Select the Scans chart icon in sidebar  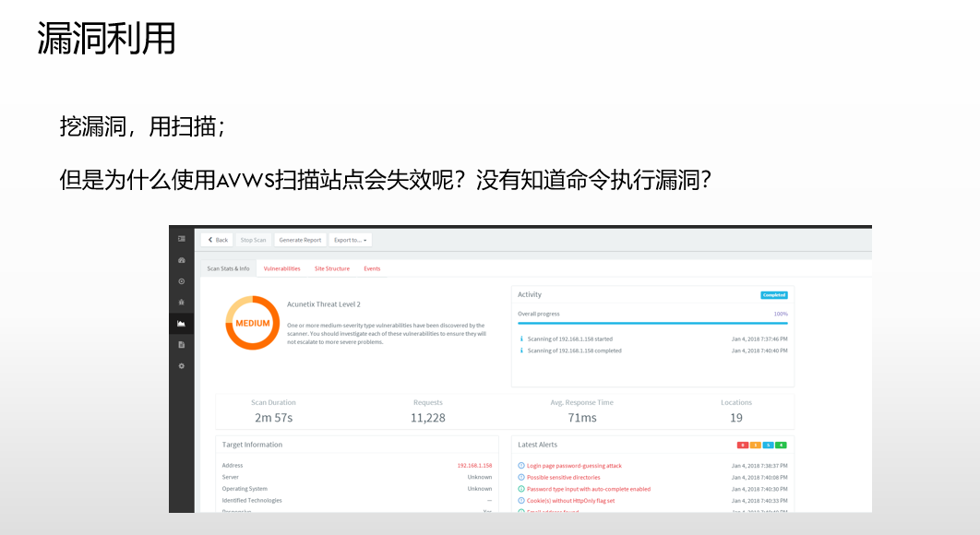coord(181,324)
